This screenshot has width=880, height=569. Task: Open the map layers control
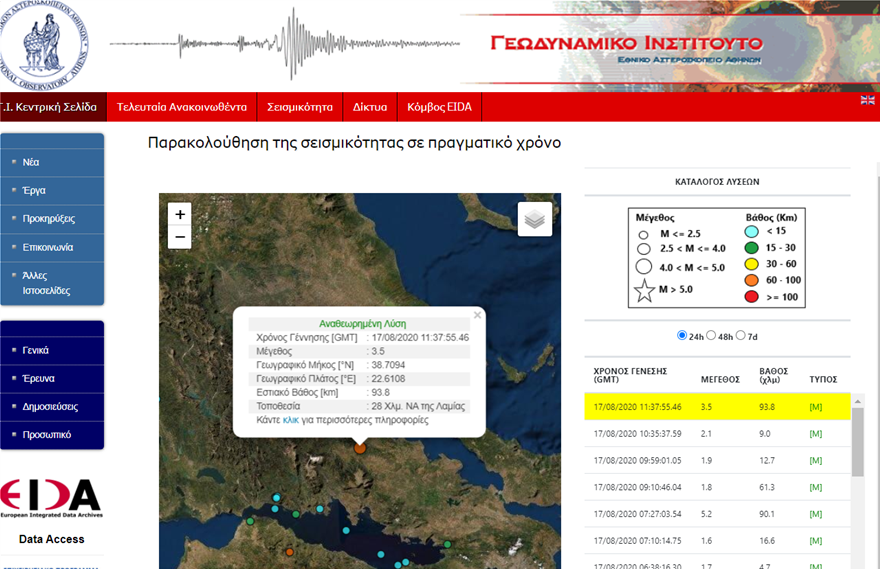point(534,220)
